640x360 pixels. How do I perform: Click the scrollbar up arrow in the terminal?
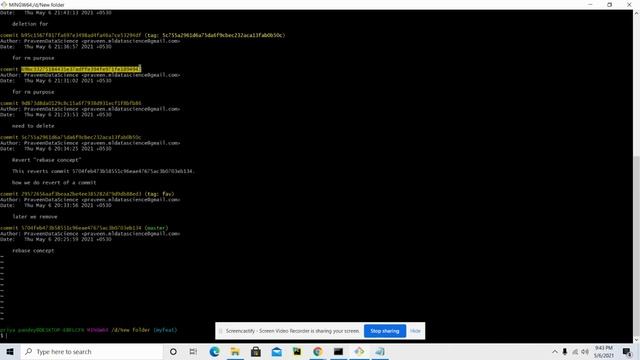636,13
